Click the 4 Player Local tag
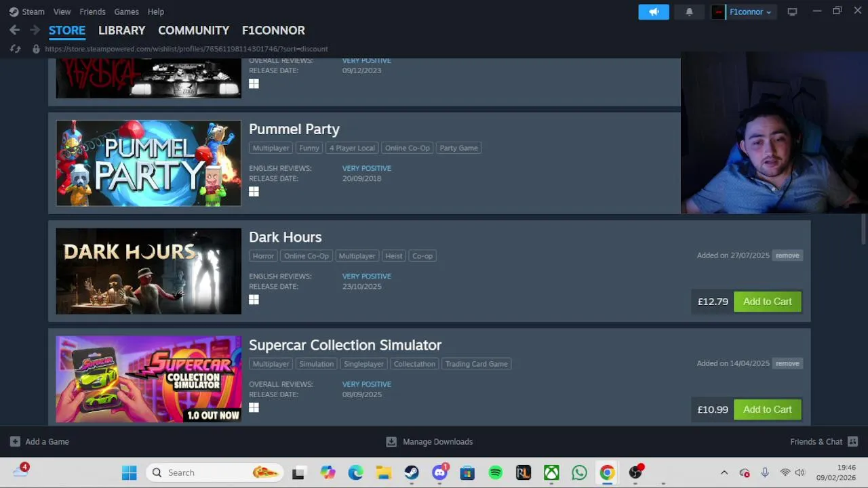868x488 pixels. click(352, 148)
